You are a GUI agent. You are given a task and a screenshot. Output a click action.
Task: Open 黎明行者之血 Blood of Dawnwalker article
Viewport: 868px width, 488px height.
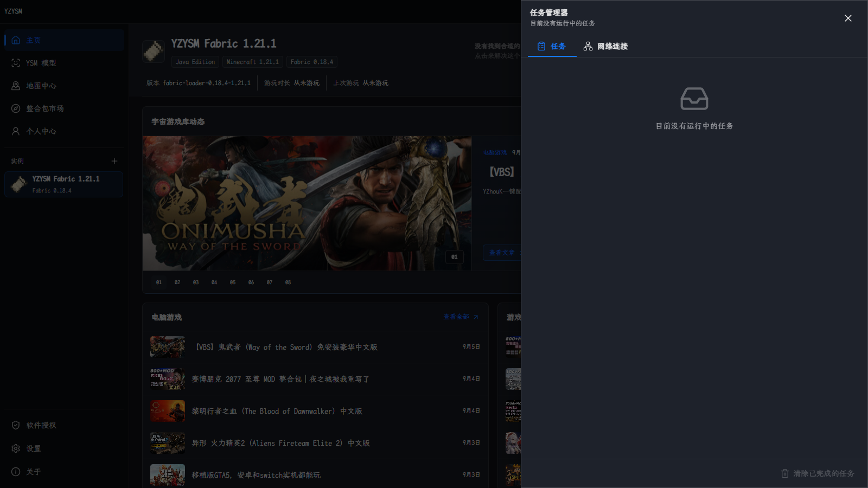coord(315,411)
